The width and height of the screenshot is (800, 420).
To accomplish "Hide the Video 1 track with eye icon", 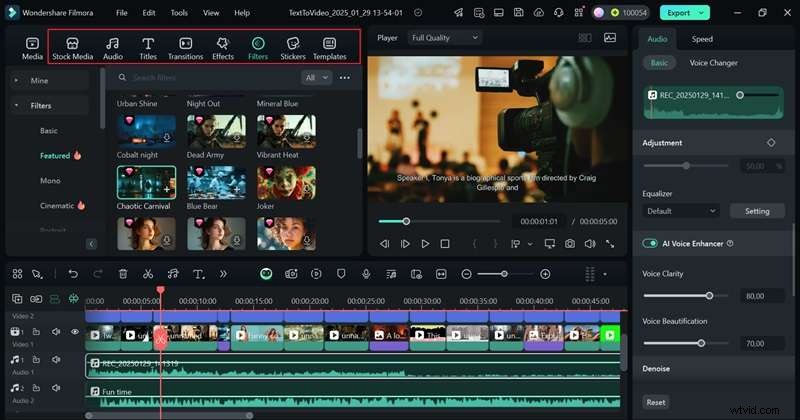I will pyautogui.click(x=74, y=332).
